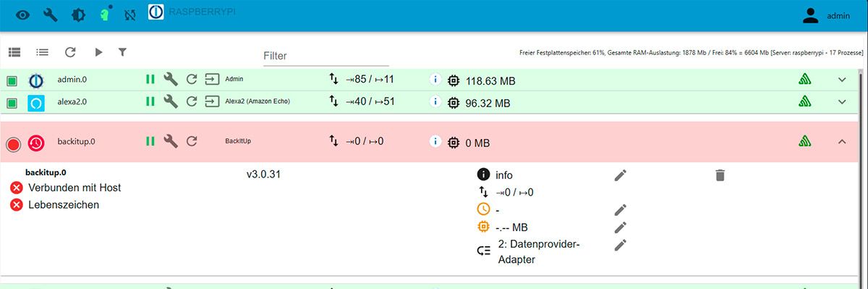Click the expert mode head icon
868x289 pixels.
pyautogui.click(x=106, y=14)
